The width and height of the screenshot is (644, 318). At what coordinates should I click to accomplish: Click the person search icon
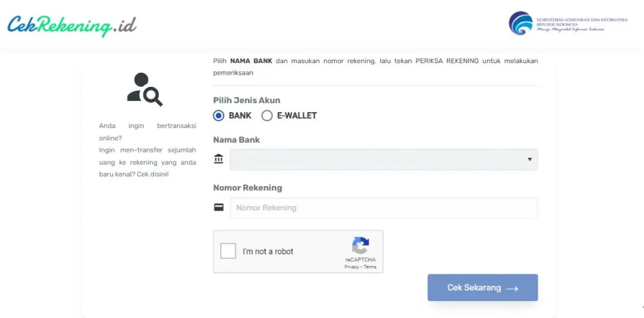(145, 89)
